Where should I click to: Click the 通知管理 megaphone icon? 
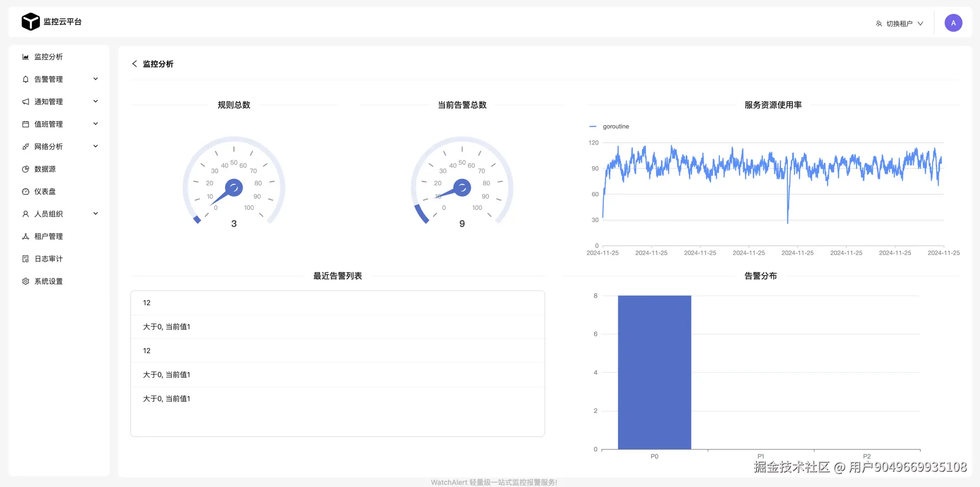(x=26, y=102)
